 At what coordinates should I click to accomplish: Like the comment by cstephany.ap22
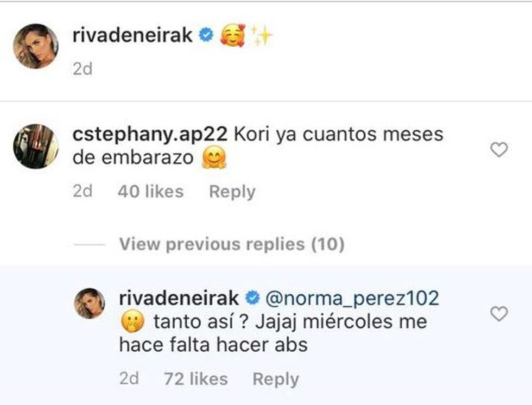pos(498,149)
